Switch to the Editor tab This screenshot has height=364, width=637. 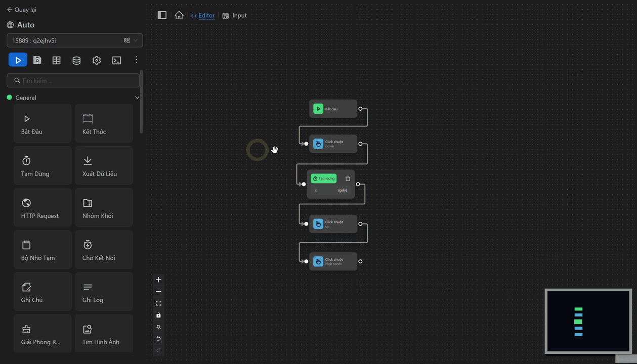click(x=203, y=16)
